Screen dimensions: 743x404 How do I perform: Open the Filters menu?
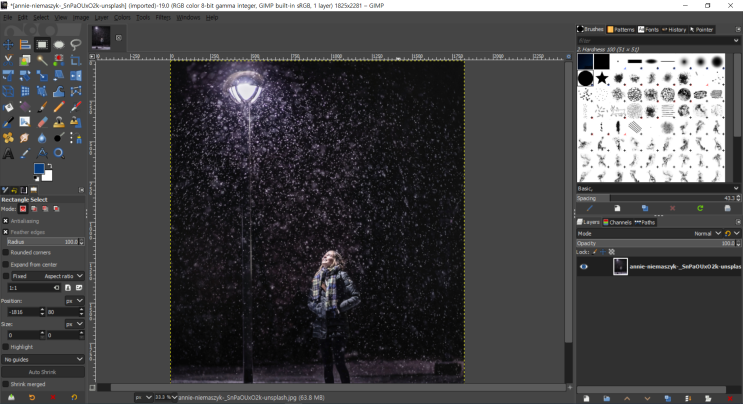[x=162, y=17]
